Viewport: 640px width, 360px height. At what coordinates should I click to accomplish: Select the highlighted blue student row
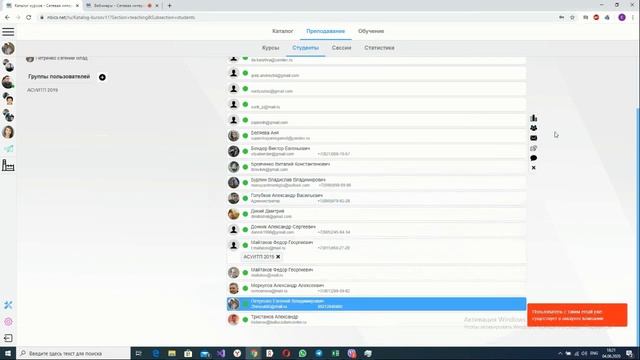[x=376, y=304]
